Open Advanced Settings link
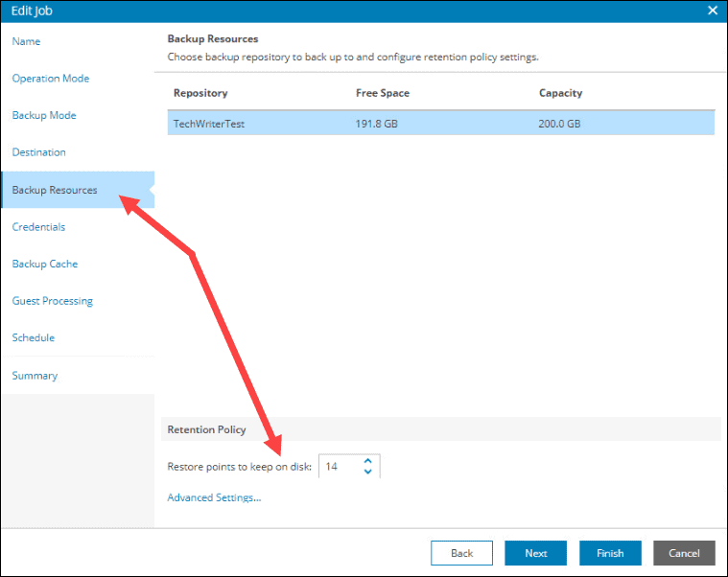 point(214,497)
